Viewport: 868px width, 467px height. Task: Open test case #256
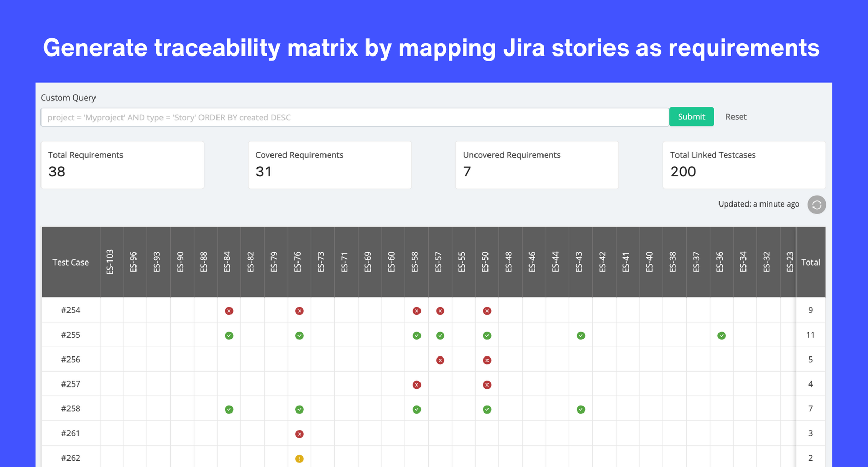(71, 360)
